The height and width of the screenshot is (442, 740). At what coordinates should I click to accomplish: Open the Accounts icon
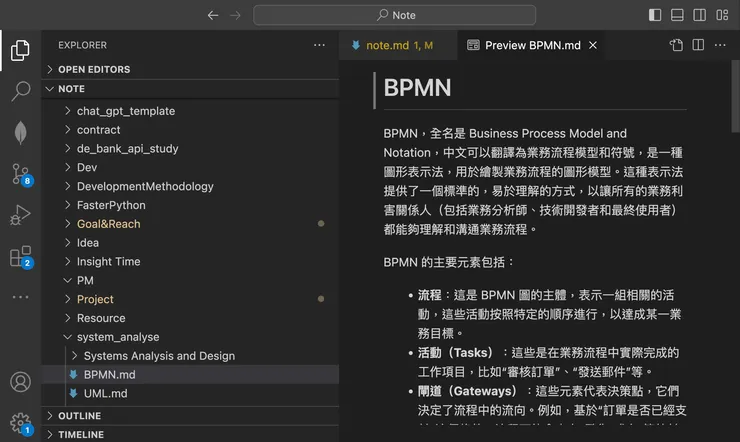tap(20, 382)
